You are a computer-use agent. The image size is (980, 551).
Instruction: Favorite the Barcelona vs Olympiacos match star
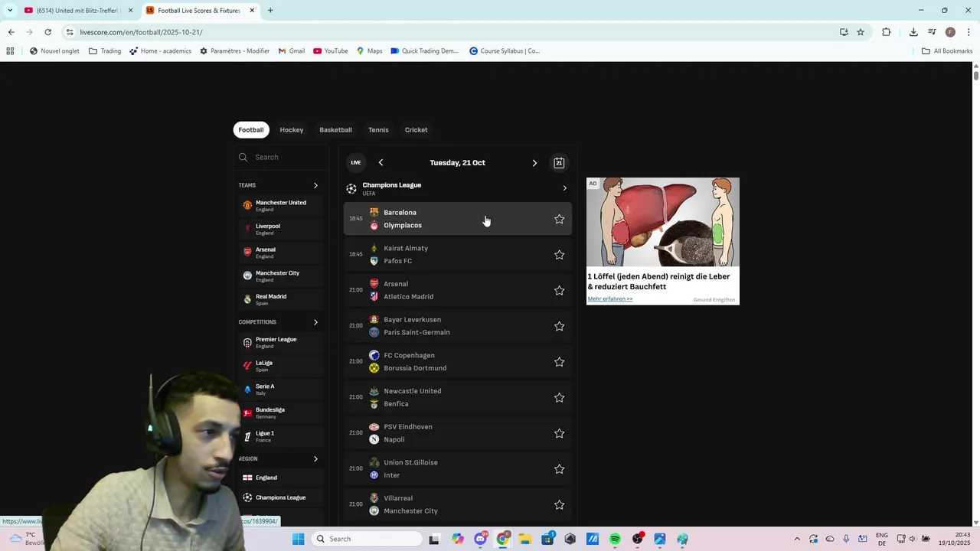[559, 219]
